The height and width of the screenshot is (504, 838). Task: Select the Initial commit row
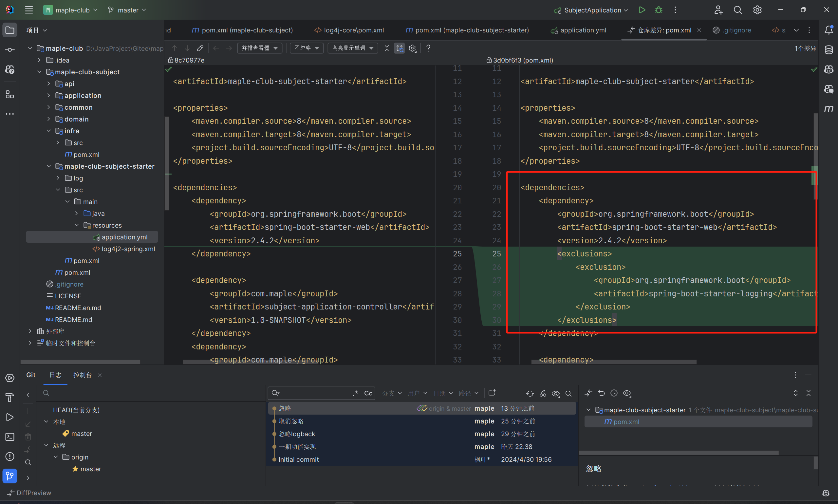click(422, 459)
